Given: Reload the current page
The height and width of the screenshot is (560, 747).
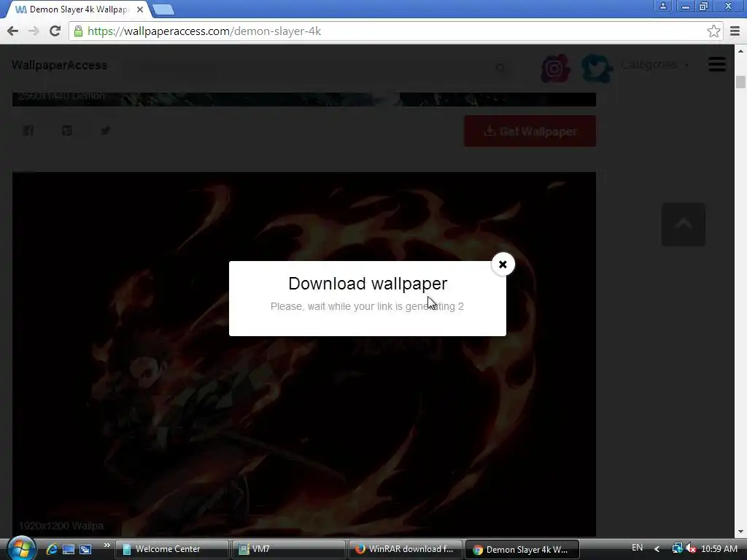Looking at the screenshot, I should point(55,31).
